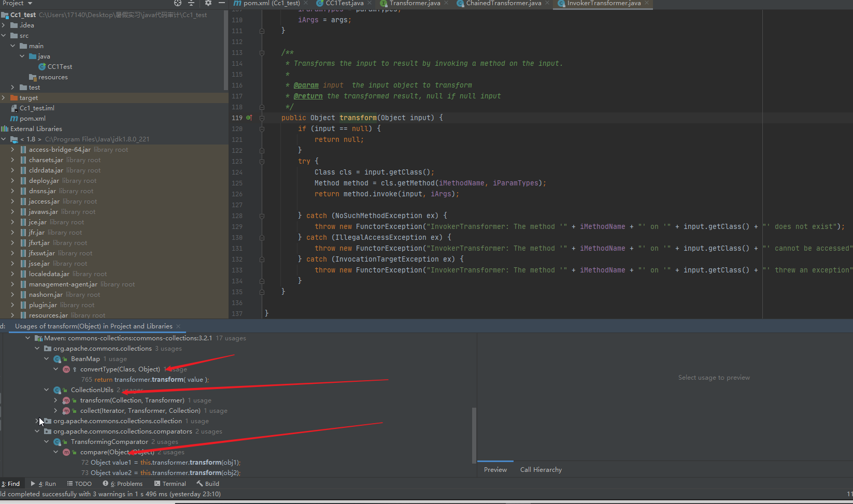Collapse the src folder
Image resolution: width=853 pixels, height=504 pixels.
[x=4, y=36]
